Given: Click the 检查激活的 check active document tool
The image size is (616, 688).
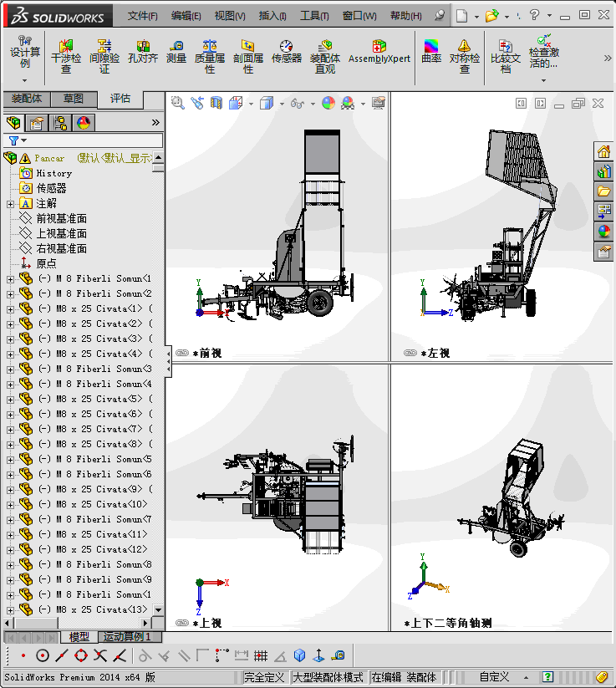Looking at the screenshot, I should pyautogui.click(x=544, y=53).
